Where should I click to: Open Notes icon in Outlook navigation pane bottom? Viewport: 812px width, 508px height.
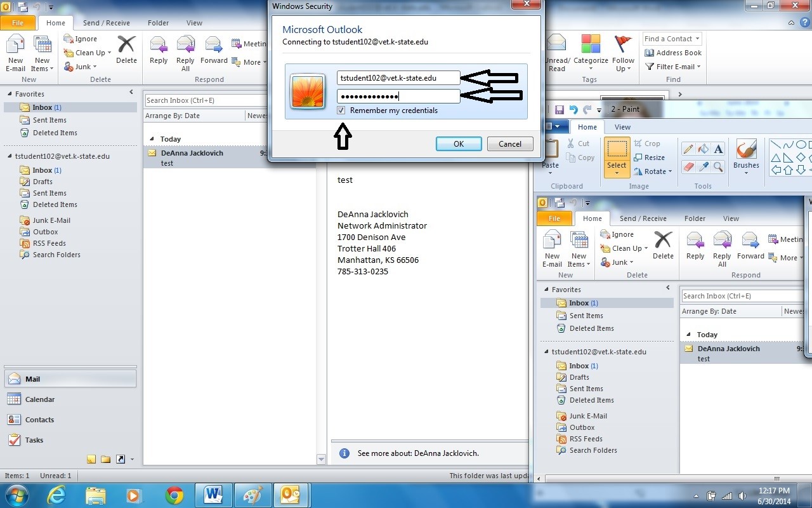[91, 459]
